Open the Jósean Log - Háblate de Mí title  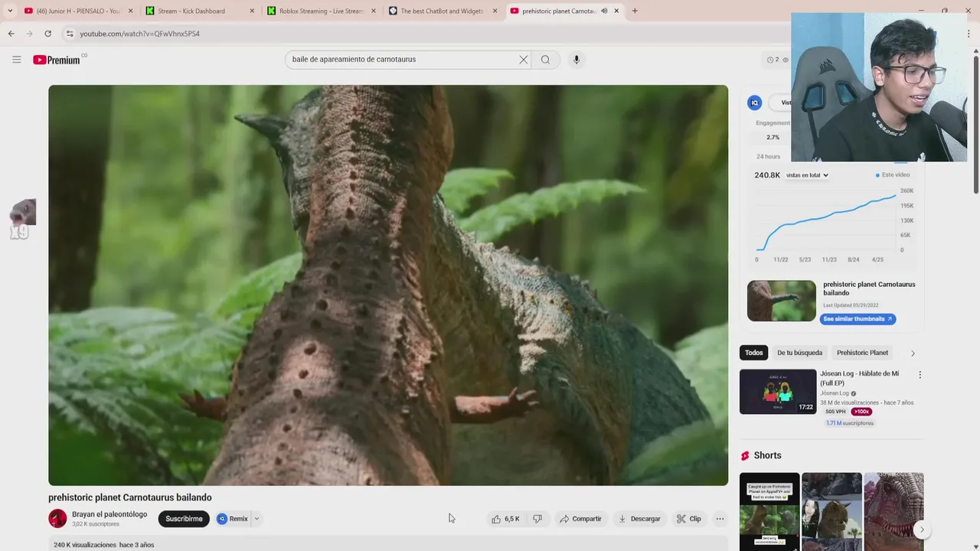click(x=859, y=378)
